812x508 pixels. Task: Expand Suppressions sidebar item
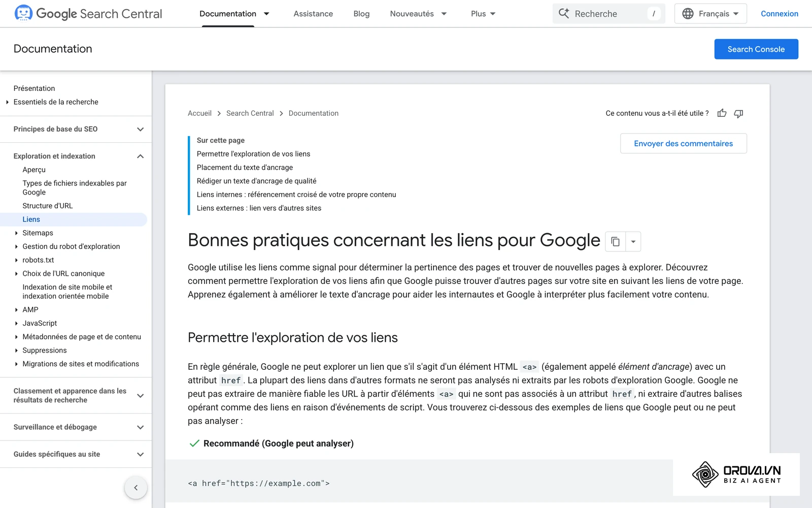(x=17, y=351)
